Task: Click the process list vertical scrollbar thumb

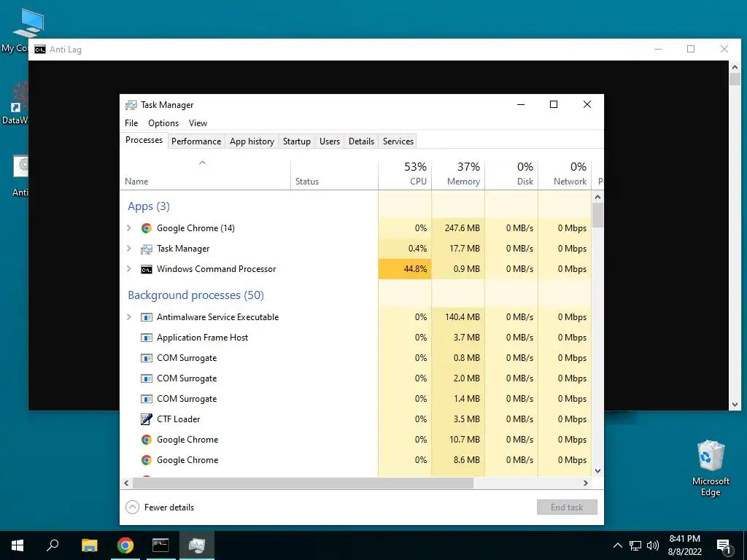Action: point(598,215)
